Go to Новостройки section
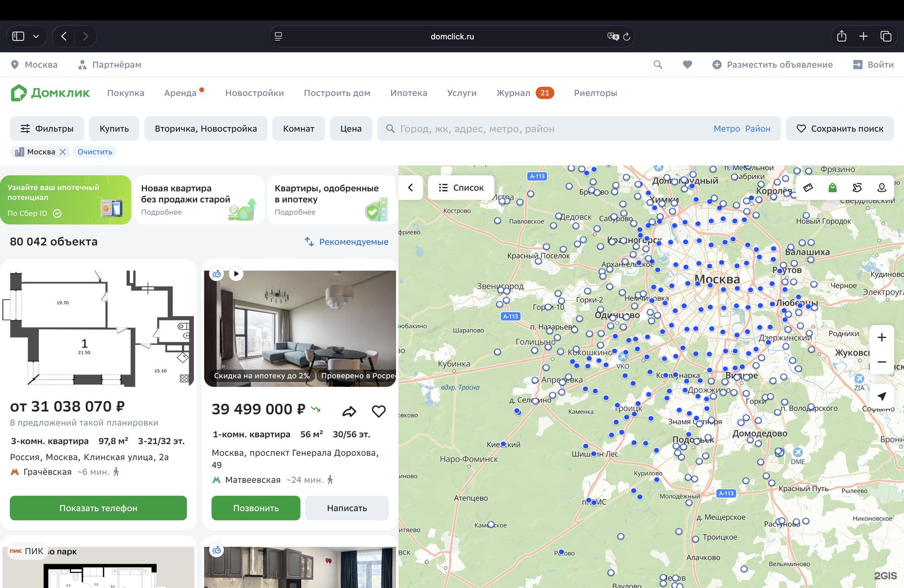The width and height of the screenshot is (904, 588). pyautogui.click(x=254, y=93)
